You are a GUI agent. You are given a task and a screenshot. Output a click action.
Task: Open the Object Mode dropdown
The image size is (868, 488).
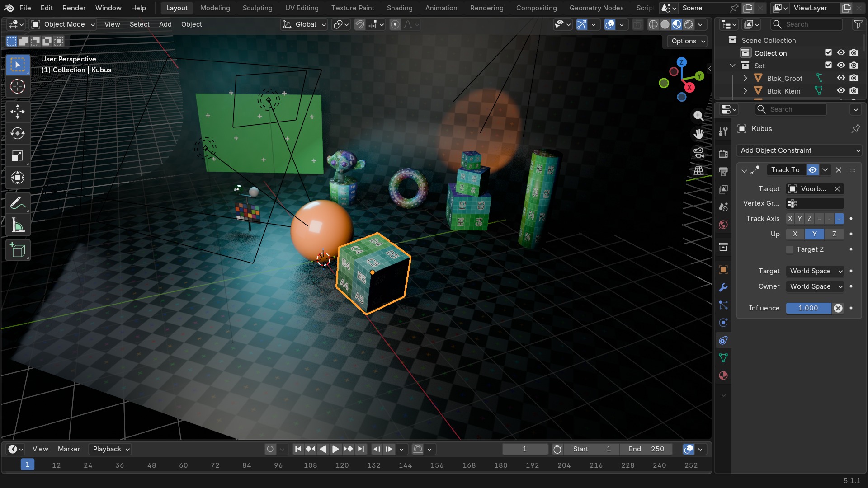[x=63, y=24]
